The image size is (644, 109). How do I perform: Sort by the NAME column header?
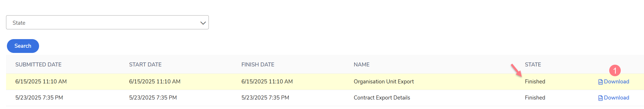pyautogui.click(x=362, y=64)
